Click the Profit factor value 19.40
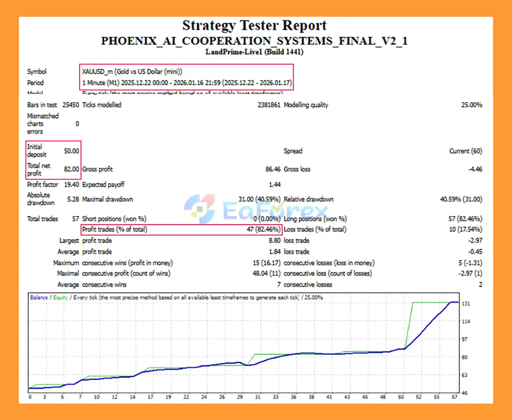The height and width of the screenshot is (420, 512). [x=72, y=185]
